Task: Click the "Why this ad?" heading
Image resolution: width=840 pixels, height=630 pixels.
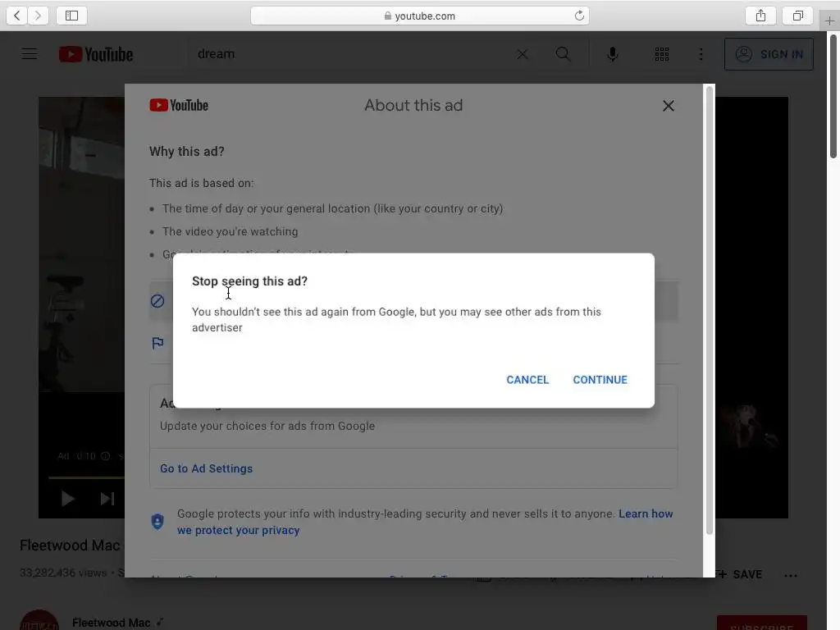Action: click(x=186, y=152)
